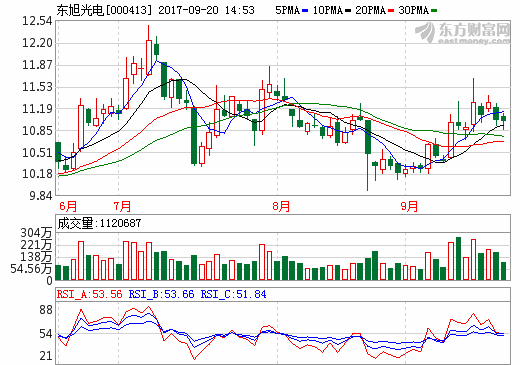520x365 pixels.
Task: Click the 7月 month label
Action: [x=122, y=206]
